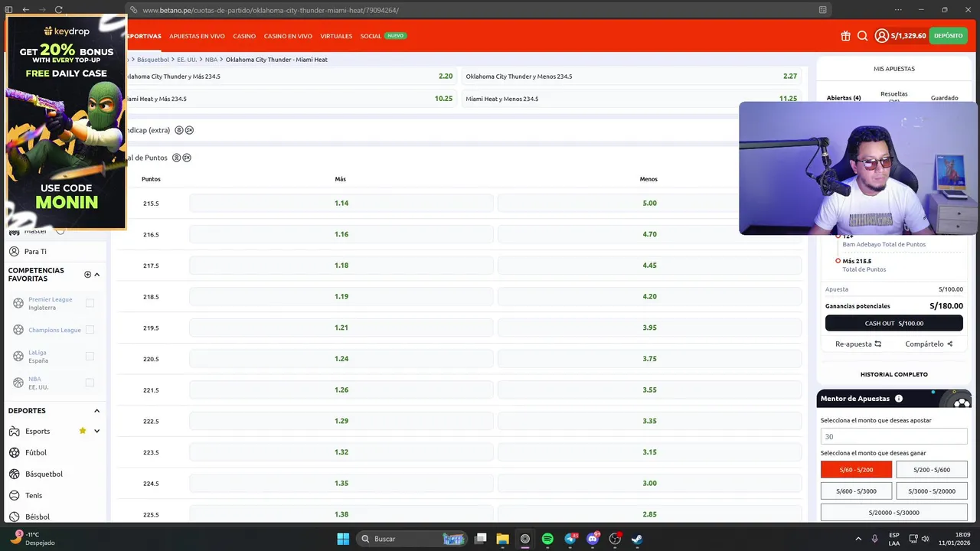The height and width of the screenshot is (551, 980).
Task: Open the Historial Completo link
Action: [894, 374]
